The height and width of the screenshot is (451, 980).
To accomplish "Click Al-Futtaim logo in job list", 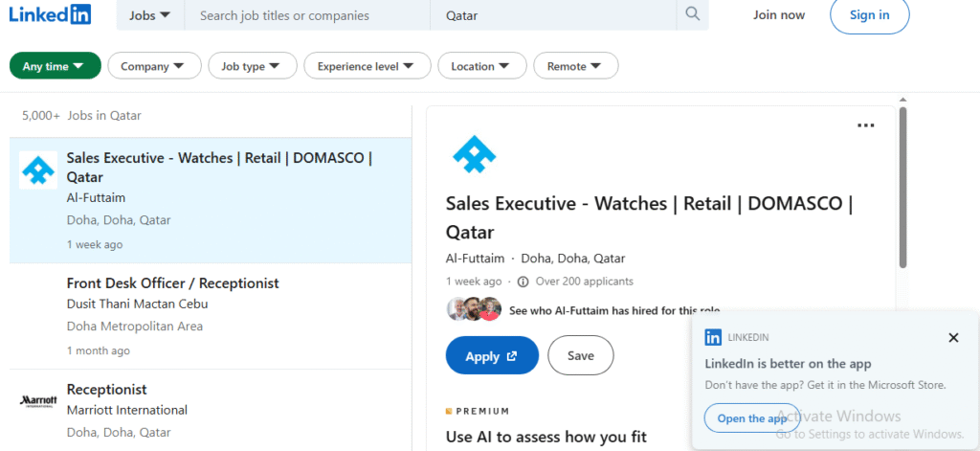I will tap(38, 169).
